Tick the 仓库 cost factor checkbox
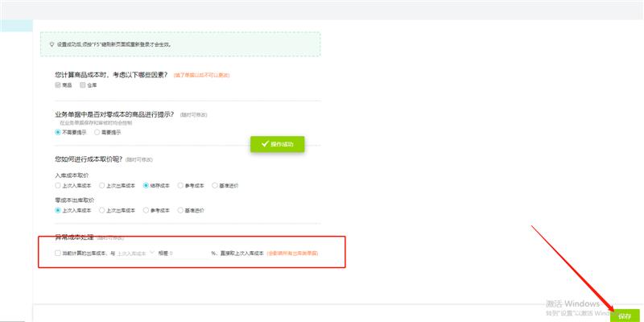The height and width of the screenshot is (322, 644). [x=82, y=85]
